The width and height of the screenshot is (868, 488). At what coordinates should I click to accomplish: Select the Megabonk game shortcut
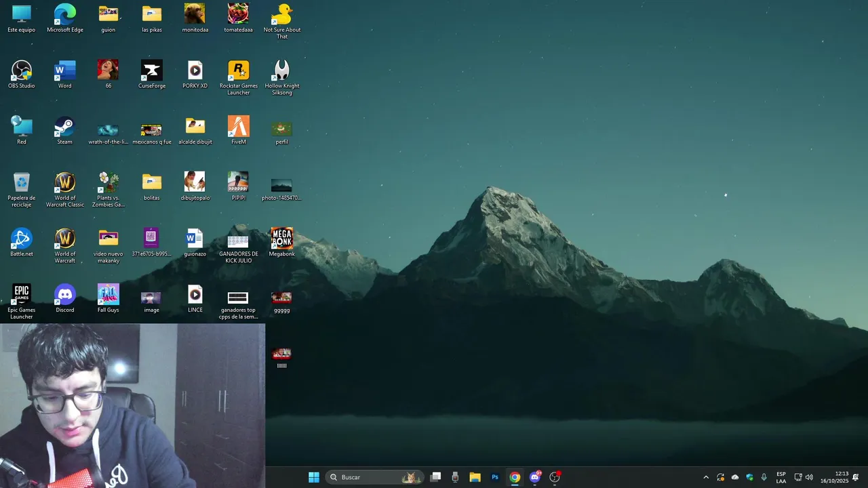click(x=282, y=243)
